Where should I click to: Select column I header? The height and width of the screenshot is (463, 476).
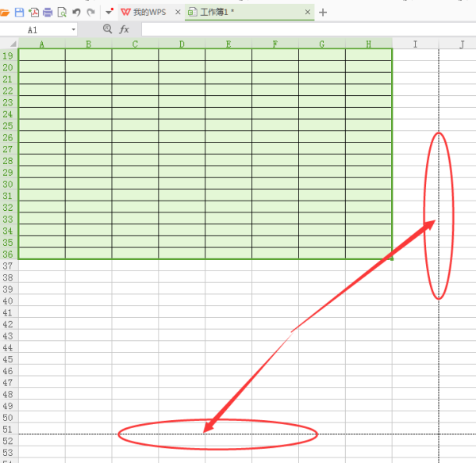[x=415, y=44]
